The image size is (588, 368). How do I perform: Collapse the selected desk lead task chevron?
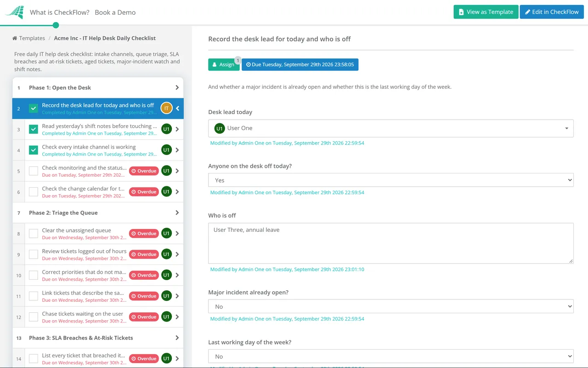177,109
